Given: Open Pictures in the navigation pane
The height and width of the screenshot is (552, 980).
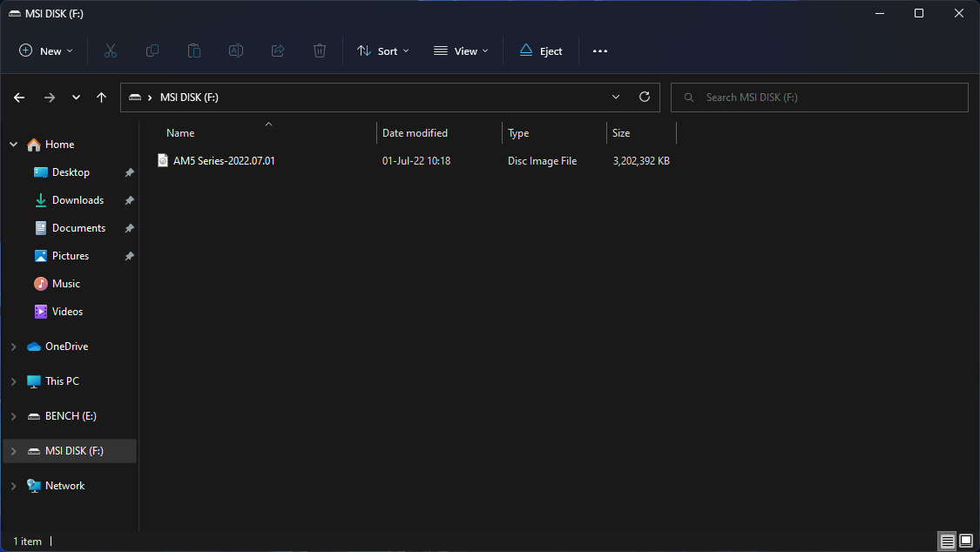Looking at the screenshot, I should pos(71,256).
